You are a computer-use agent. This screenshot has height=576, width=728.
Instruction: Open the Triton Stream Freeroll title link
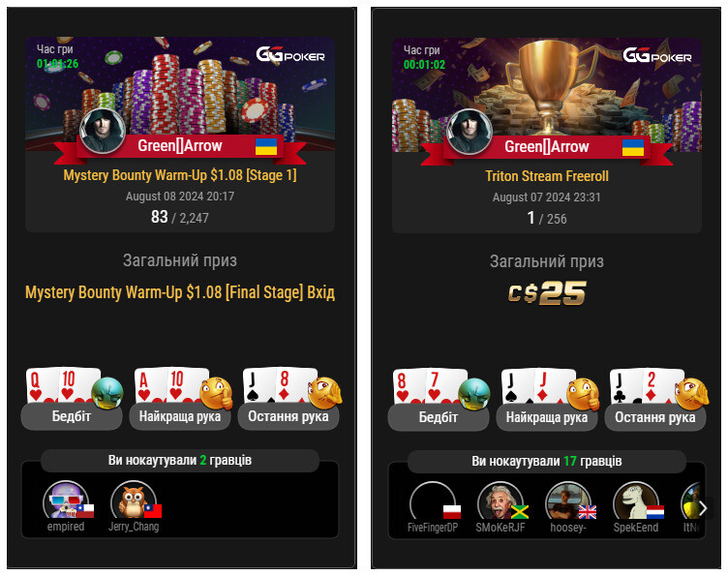pos(547,176)
